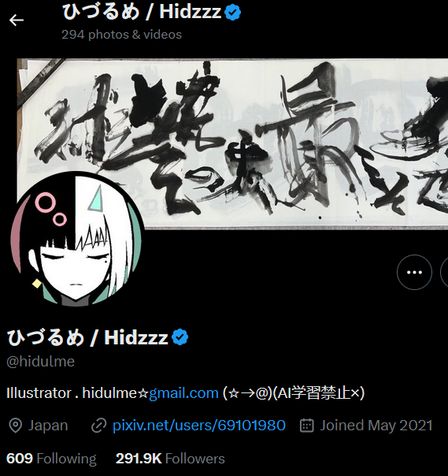Open the profile avatar picture

point(76,239)
